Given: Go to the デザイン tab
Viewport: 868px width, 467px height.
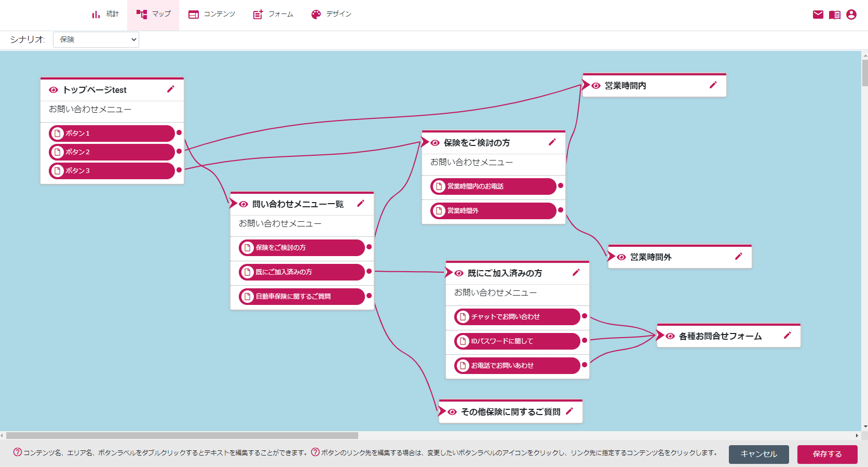Looking at the screenshot, I should click(x=331, y=15).
